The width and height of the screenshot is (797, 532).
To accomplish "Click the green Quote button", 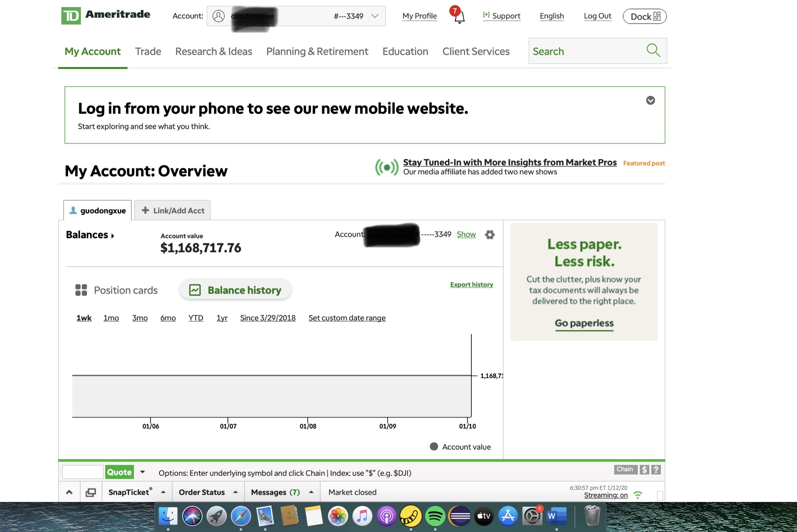I will 119,472.
